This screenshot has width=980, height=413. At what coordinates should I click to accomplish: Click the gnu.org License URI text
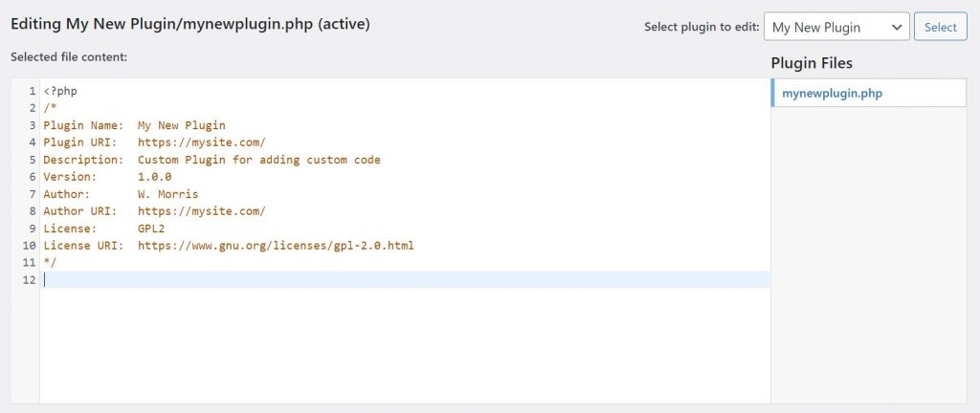(x=276, y=246)
